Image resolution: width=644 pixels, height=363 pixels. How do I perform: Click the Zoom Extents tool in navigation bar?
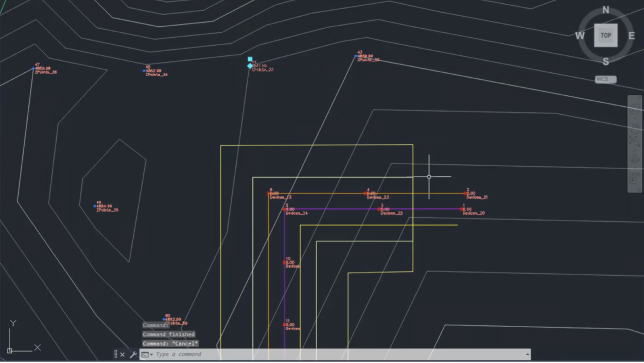click(x=635, y=142)
